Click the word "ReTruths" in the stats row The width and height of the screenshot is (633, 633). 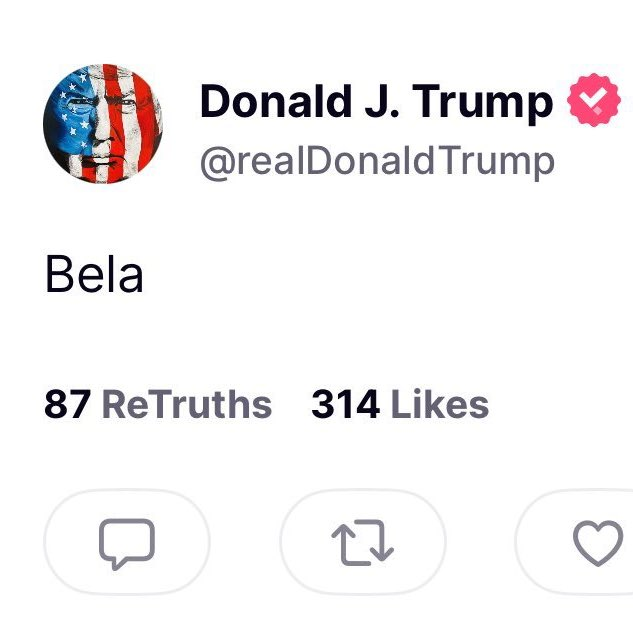[x=187, y=405]
